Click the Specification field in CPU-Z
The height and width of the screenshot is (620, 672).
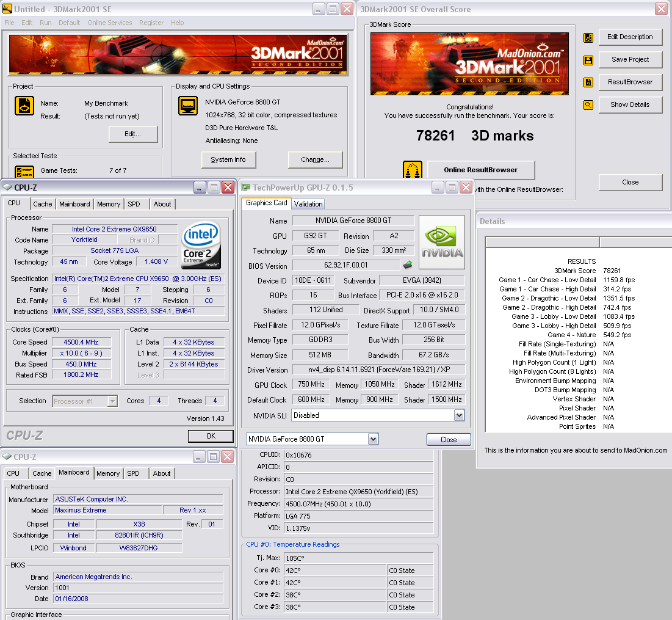(x=138, y=279)
